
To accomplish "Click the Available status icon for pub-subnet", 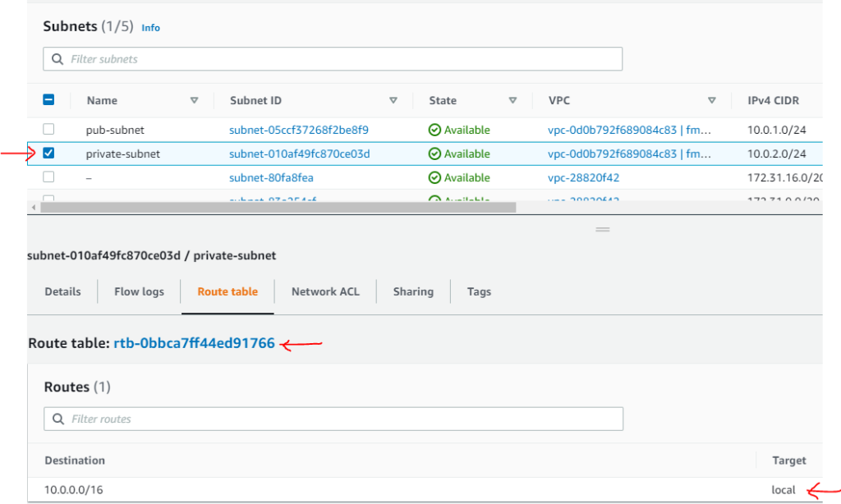I will coord(434,130).
